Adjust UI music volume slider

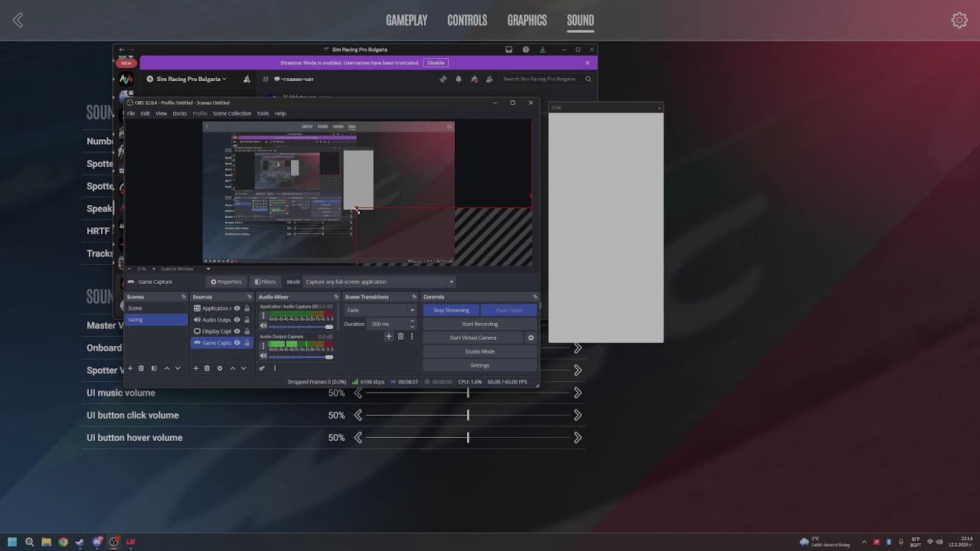pyautogui.click(x=468, y=393)
